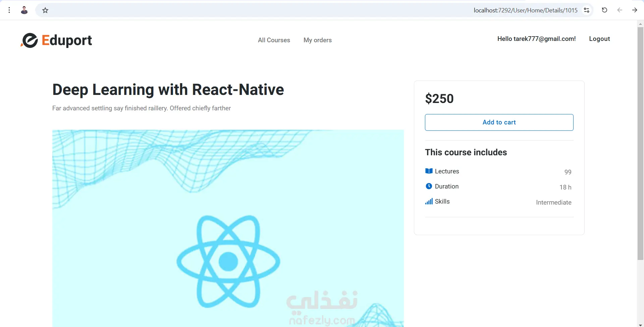Click the address bar URL
644x327 pixels.
(x=525, y=10)
